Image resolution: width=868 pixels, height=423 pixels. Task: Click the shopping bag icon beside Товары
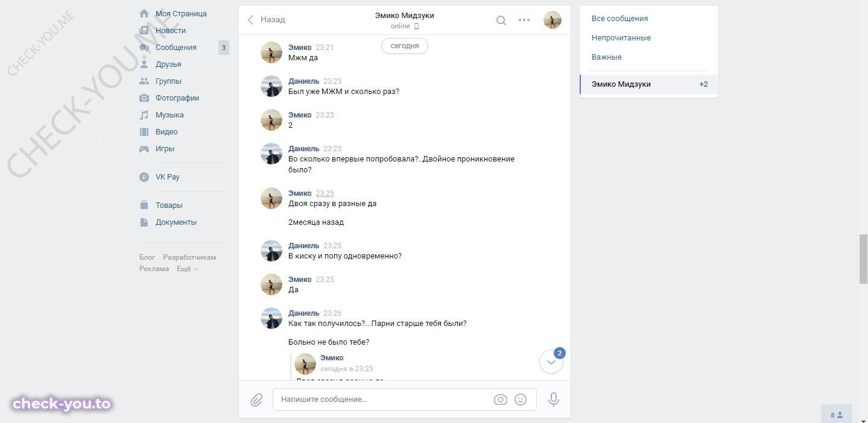pyautogui.click(x=144, y=205)
